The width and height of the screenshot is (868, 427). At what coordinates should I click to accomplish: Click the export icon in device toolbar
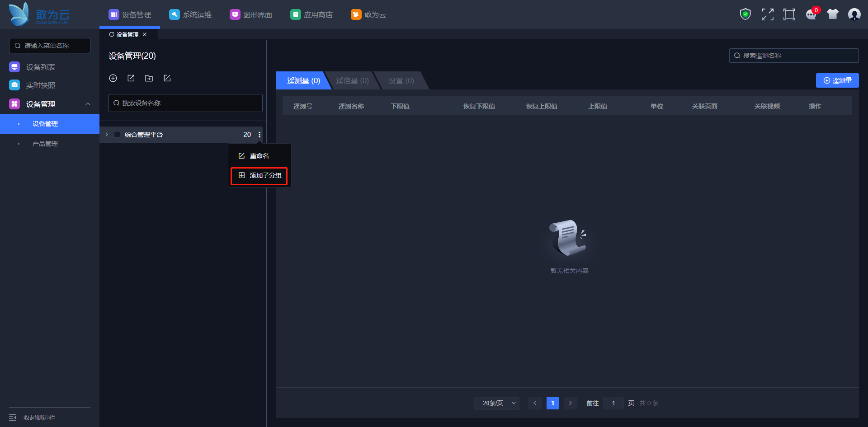click(131, 78)
